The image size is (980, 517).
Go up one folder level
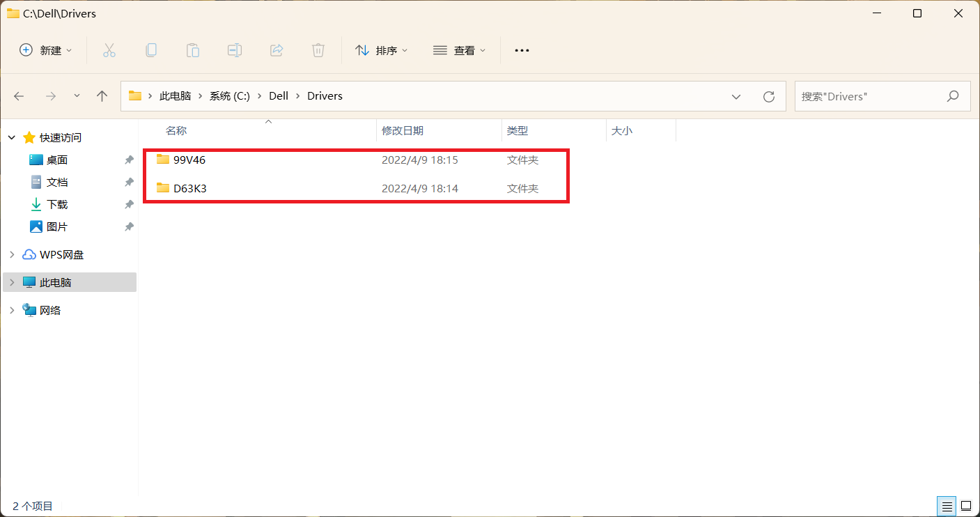[102, 96]
